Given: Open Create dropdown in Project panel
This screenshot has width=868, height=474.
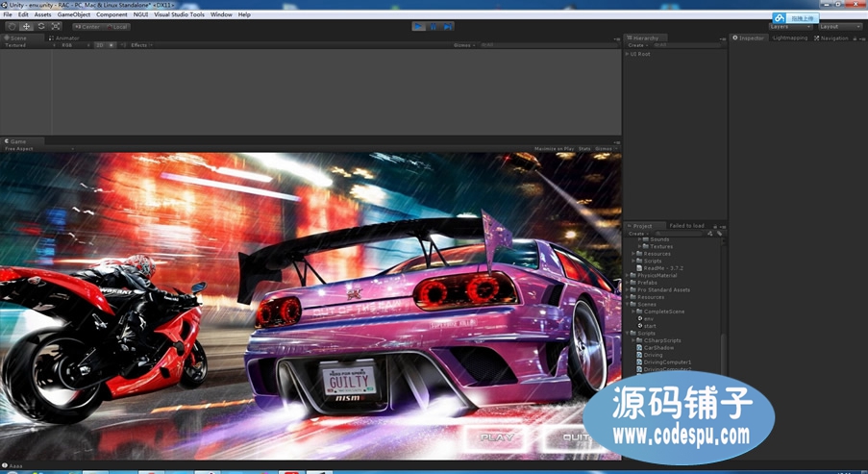Looking at the screenshot, I should (x=637, y=233).
